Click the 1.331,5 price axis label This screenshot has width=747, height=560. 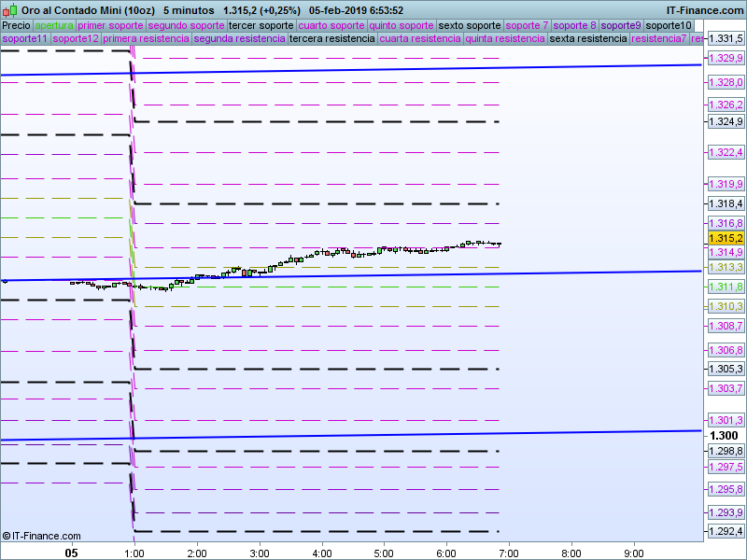point(726,38)
